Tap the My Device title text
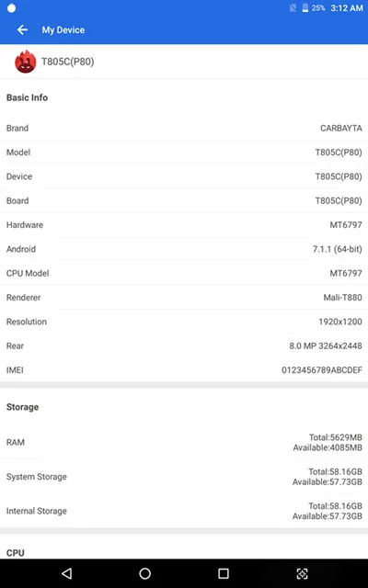Screen dimensions: 368x588 pyautogui.click(x=63, y=30)
